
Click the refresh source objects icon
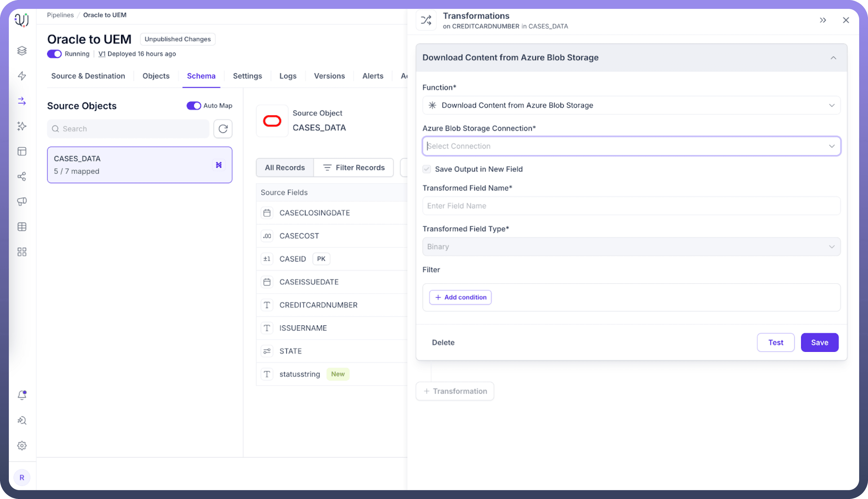tap(223, 129)
